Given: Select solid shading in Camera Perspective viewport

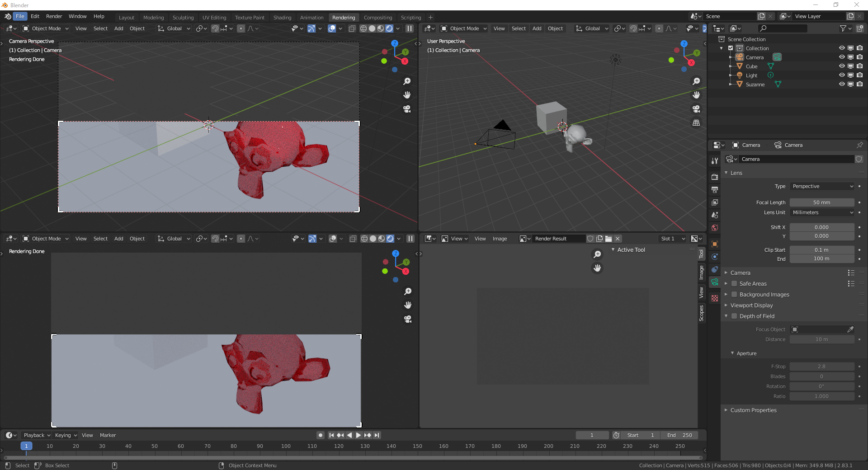Looking at the screenshot, I should pos(372,28).
